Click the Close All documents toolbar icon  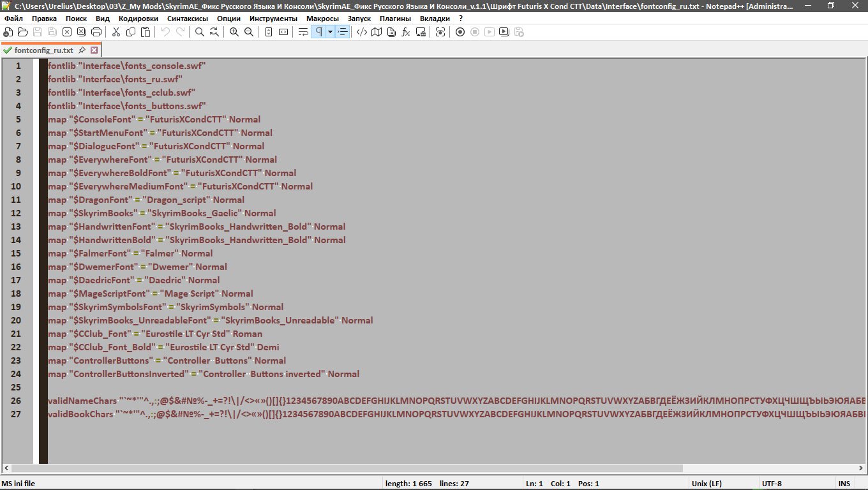82,32
